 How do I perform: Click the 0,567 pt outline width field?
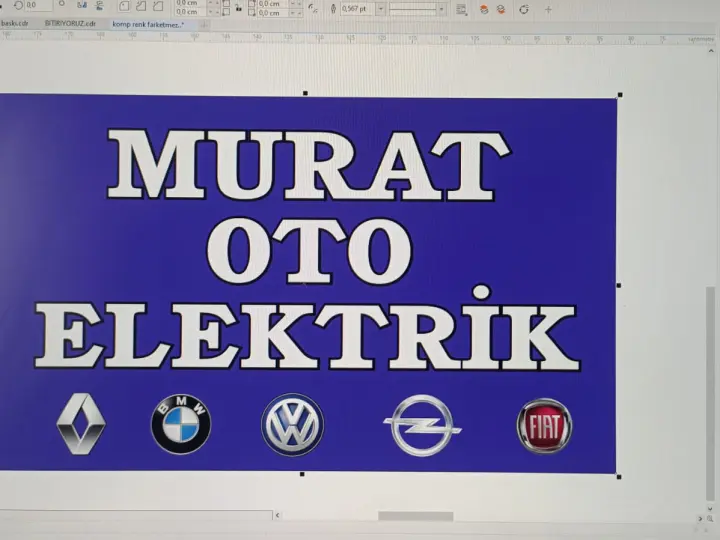tap(357, 9)
